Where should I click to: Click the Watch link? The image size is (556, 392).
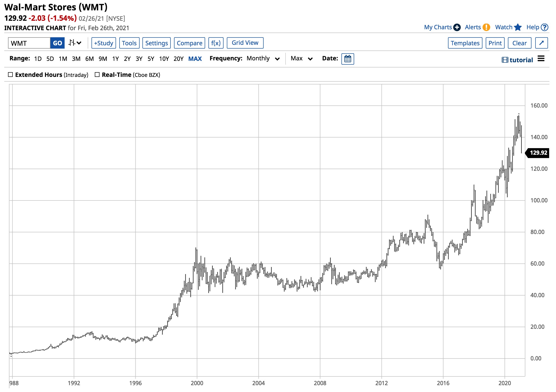pyautogui.click(x=504, y=27)
